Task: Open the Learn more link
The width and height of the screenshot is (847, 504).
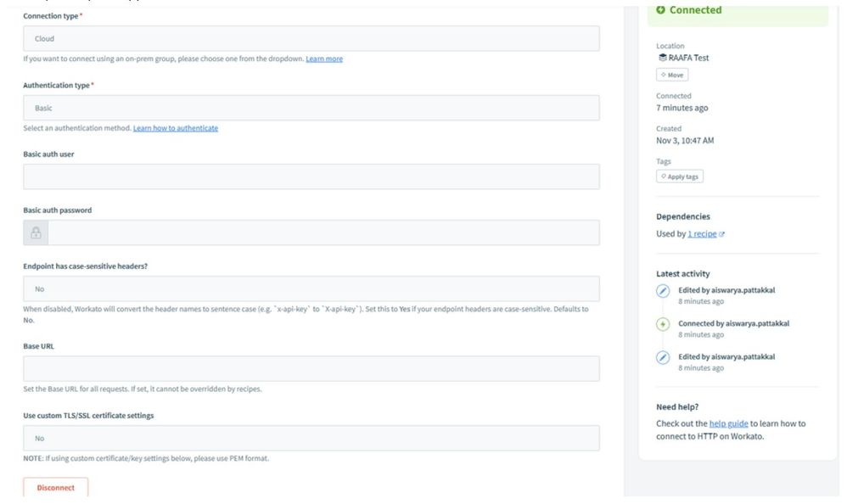Action: pyautogui.click(x=324, y=59)
